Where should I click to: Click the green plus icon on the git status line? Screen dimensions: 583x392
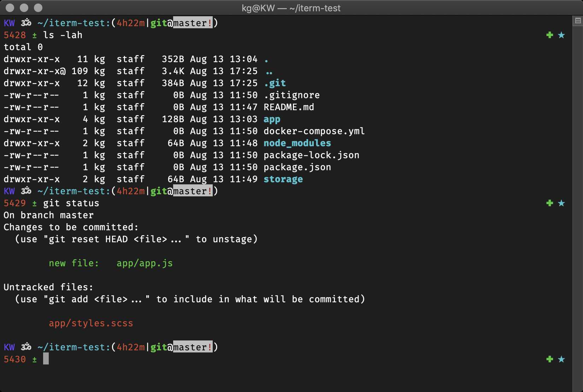549,203
